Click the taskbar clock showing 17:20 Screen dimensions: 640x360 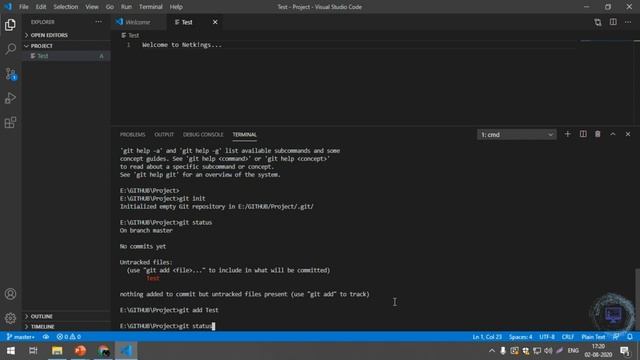point(598,351)
